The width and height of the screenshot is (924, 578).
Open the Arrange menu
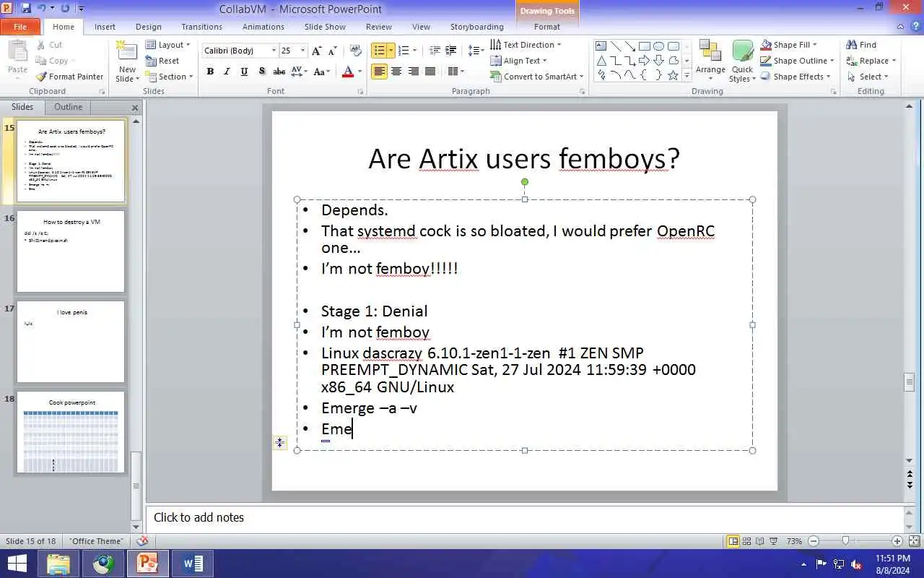(x=710, y=61)
